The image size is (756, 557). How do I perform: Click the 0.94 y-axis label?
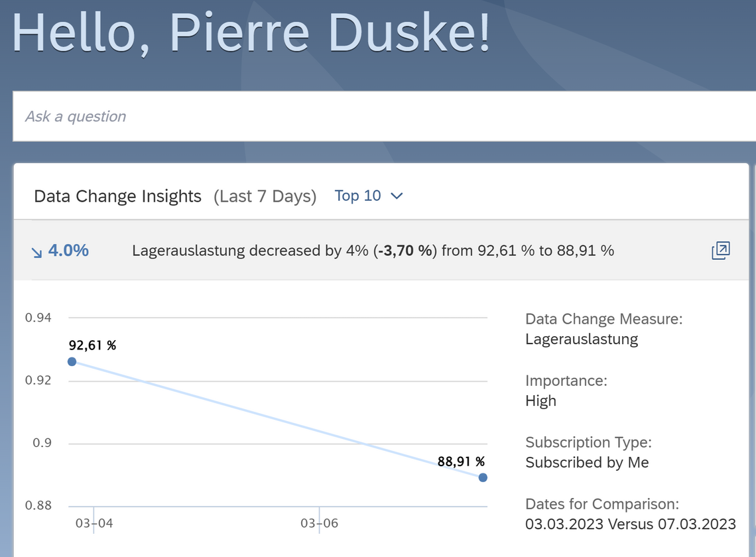pyautogui.click(x=38, y=318)
